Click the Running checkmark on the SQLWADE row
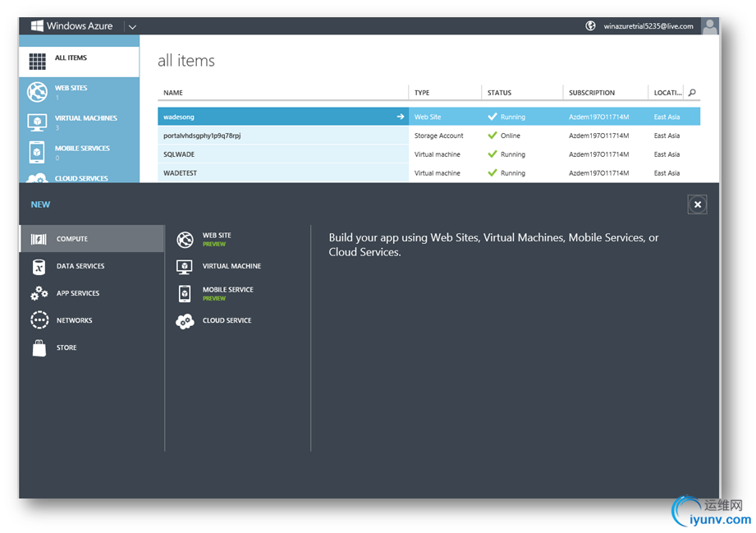756x533 pixels. point(493,154)
